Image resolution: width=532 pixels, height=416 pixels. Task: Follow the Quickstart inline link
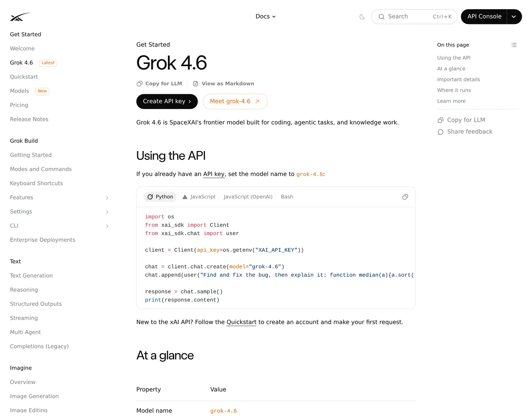pyautogui.click(x=241, y=322)
